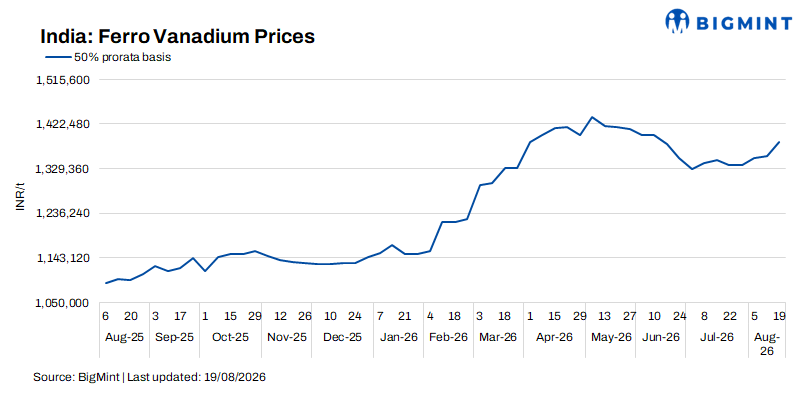The height and width of the screenshot is (399, 800).
Task: Select the Mar-26 month label
Action: [x=498, y=338]
